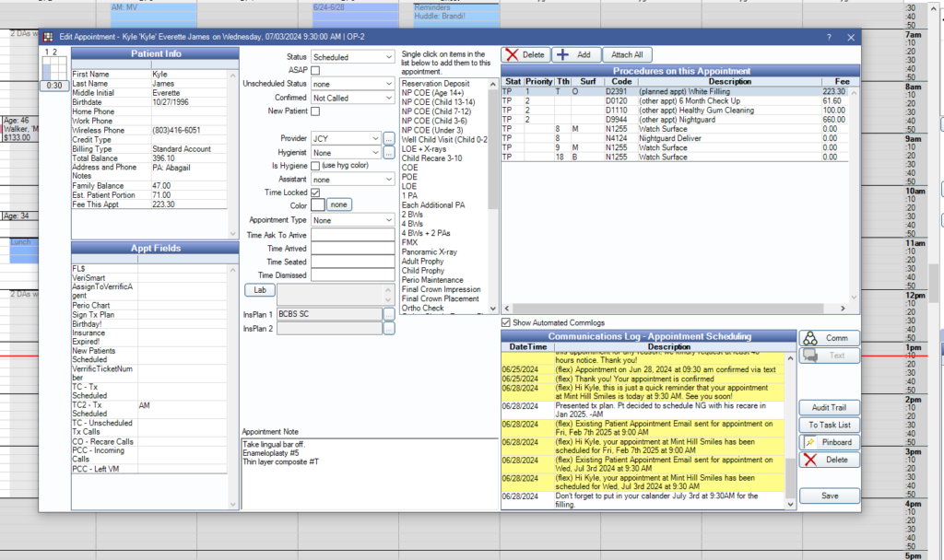
Task: Open the Confirmed dropdown showing Not Called
Action: click(x=353, y=98)
